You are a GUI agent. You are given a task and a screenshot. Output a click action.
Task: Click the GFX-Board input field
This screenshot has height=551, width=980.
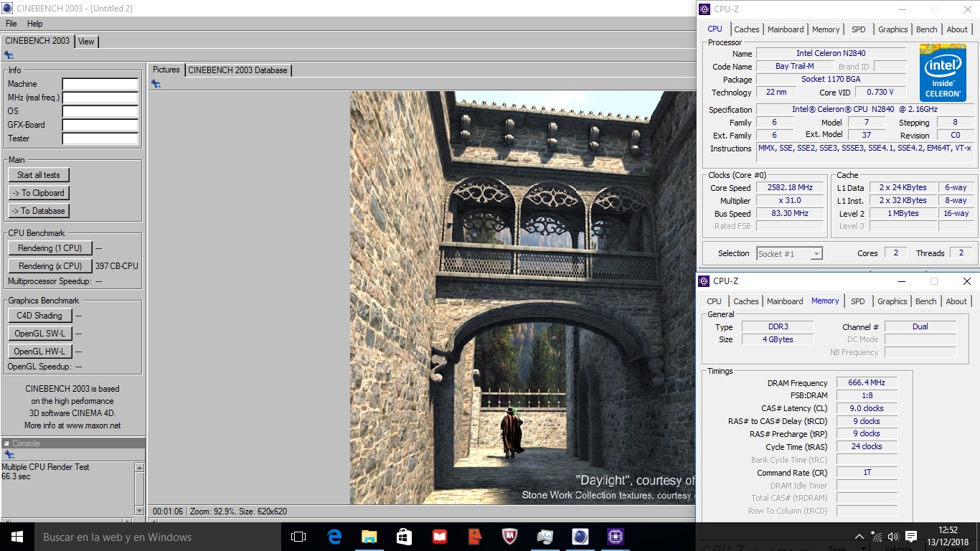coord(100,126)
